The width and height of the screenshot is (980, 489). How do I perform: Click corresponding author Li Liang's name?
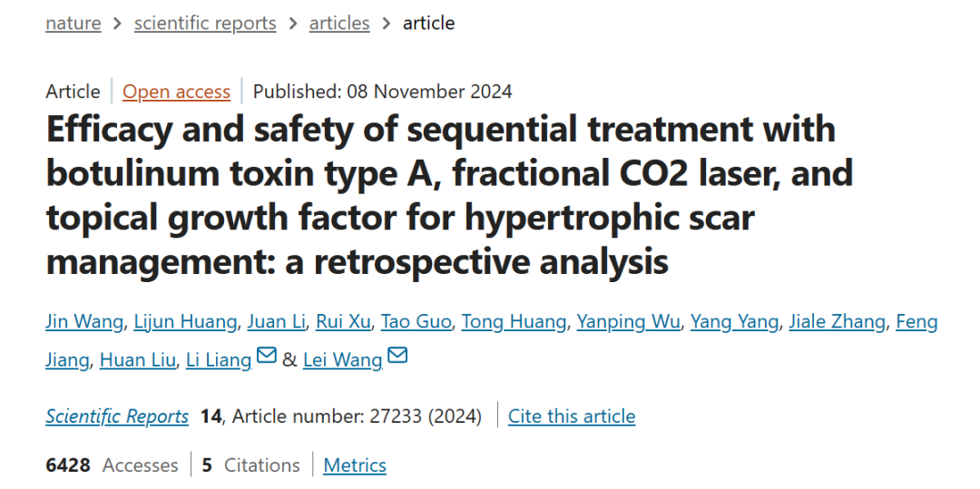pos(218,360)
